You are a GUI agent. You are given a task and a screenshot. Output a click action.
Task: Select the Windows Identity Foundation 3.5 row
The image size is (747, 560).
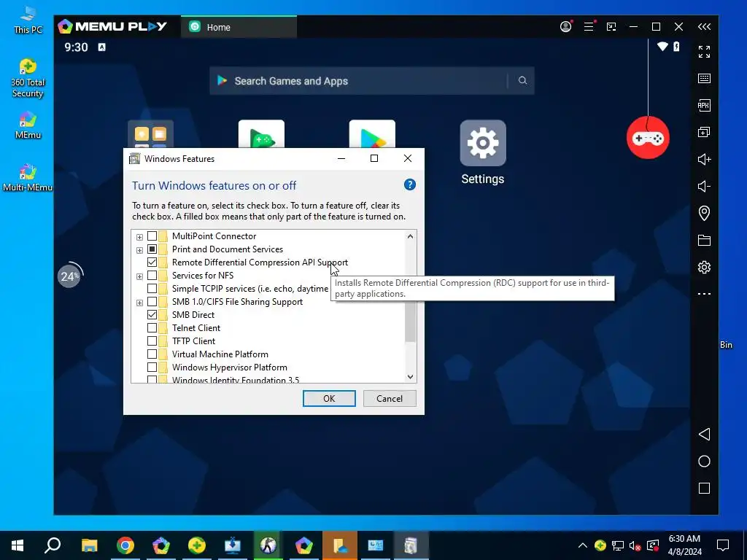pos(236,379)
